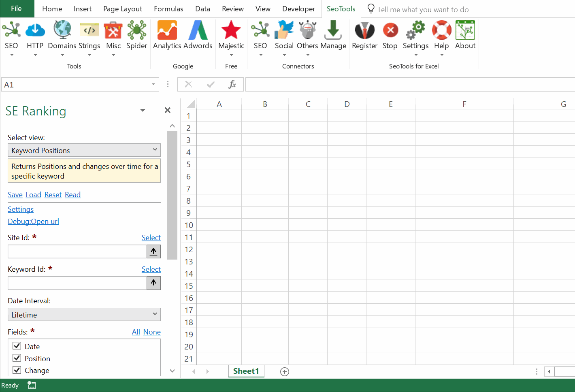Open the HTTP cloud download tool
Viewport: 575px width, 392px height.
tap(35, 30)
